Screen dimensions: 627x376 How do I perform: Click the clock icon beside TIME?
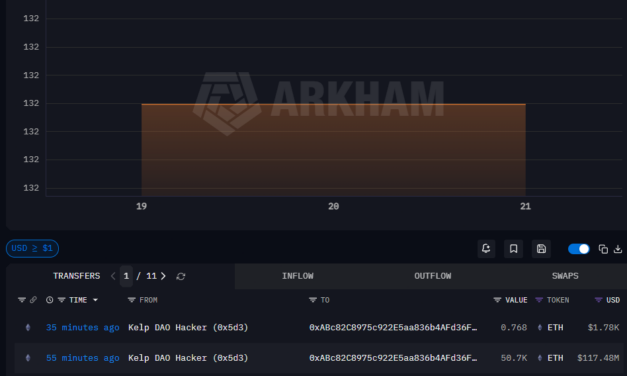tap(50, 300)
